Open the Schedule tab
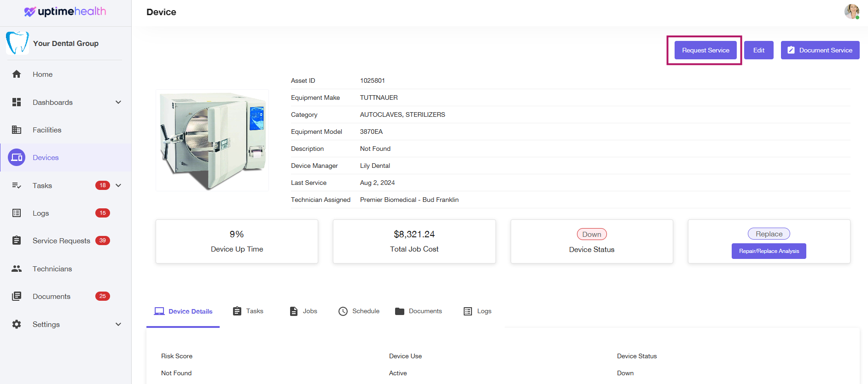 coord(359,311)
